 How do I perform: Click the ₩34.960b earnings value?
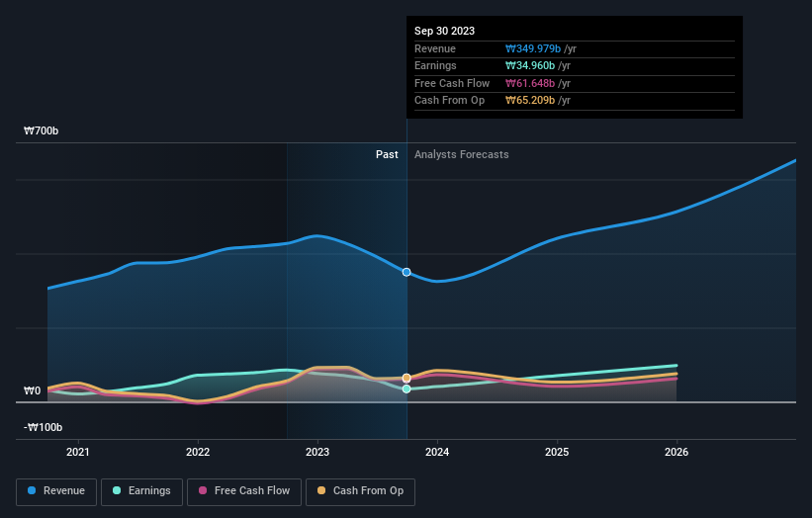click(530, 65)
